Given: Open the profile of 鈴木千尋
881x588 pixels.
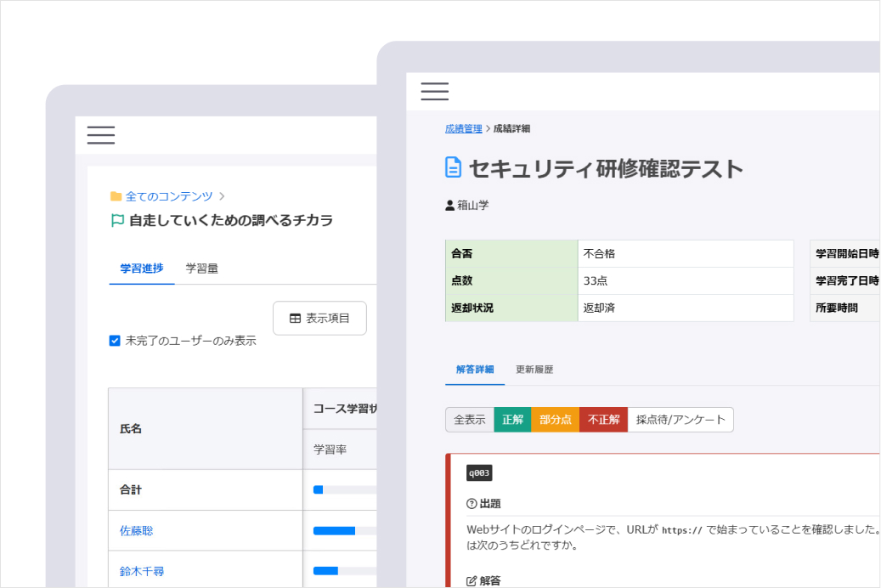Looking at the screenshot, I should coord(144,570).
